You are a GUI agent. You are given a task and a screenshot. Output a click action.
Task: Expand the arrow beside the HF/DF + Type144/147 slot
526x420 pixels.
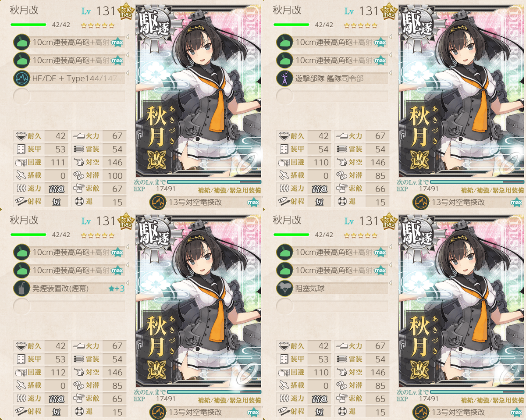pos(127,73)
